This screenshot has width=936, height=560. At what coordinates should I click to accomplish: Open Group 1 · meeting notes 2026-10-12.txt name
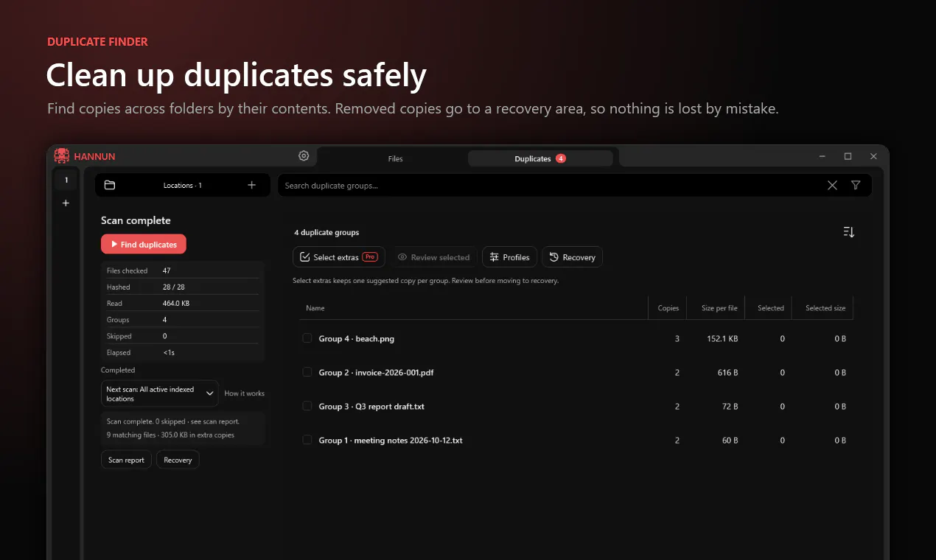(391, 441)
